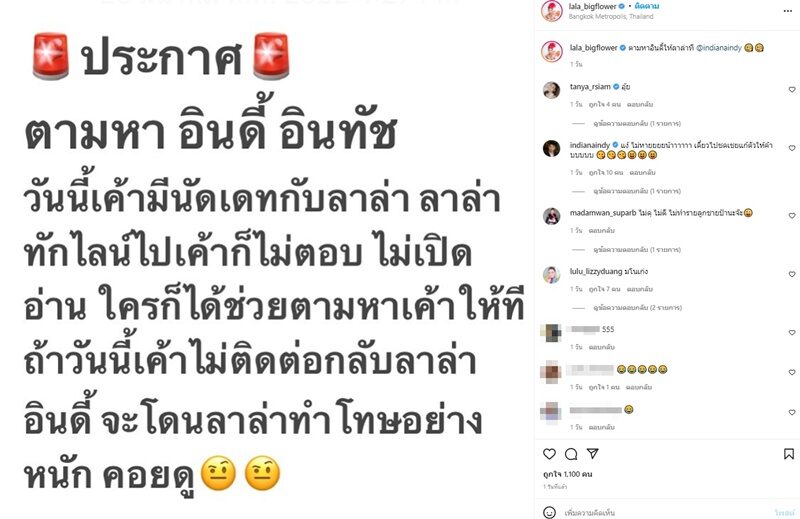Reply to indianaindy's comment
The width and height of the screenshot is (800, 519).
[642, 172]
